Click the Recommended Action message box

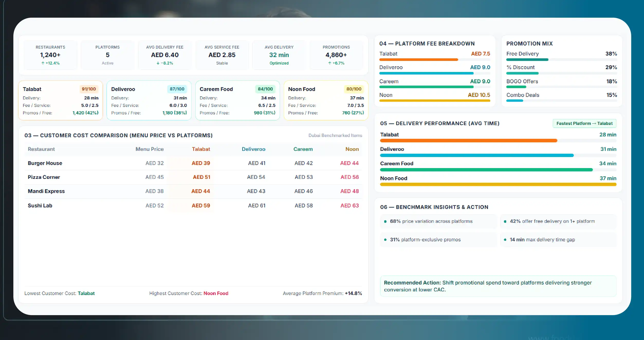(x=498, y=286)
